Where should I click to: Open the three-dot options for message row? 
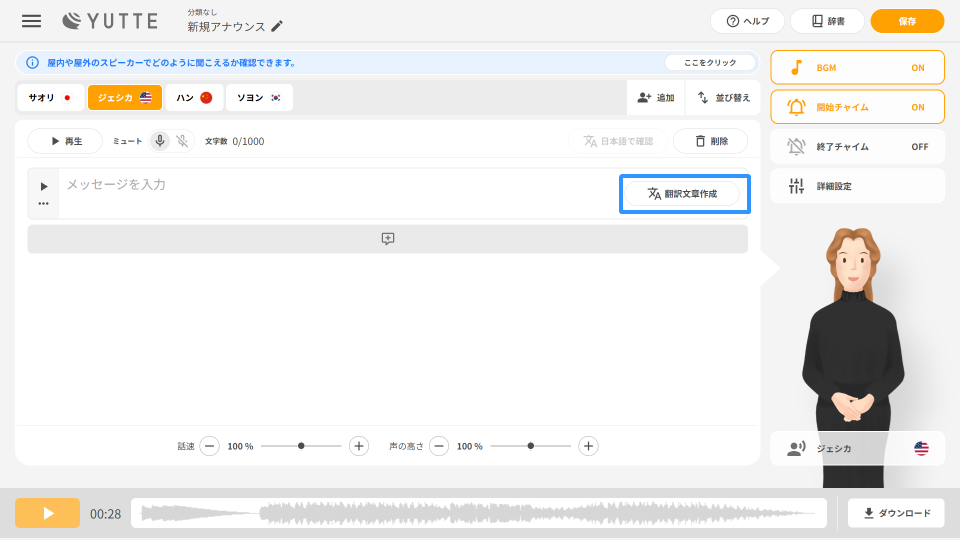(44, 203)
